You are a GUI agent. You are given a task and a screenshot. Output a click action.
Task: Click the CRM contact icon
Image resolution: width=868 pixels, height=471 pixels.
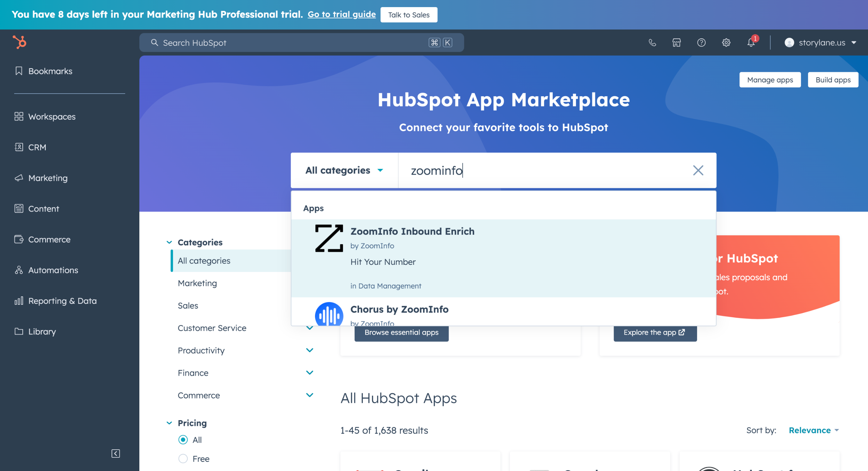click(x=19, y=147)
